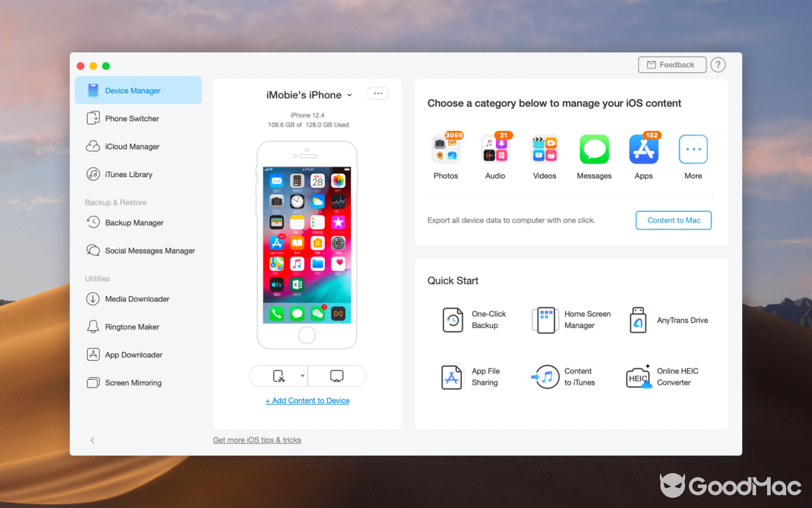Screen dimensions: 812x508
Task: Click the Content to Mac button
Action: 673,220
